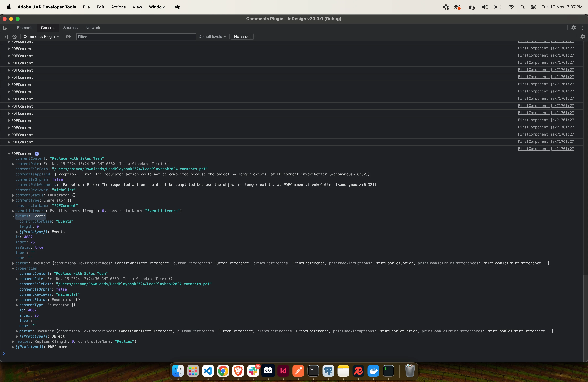Viewport: 588px width, 382px height.
Task: Expand the commentDate property node
Action: pyautogui.click(x=13, y=164)
